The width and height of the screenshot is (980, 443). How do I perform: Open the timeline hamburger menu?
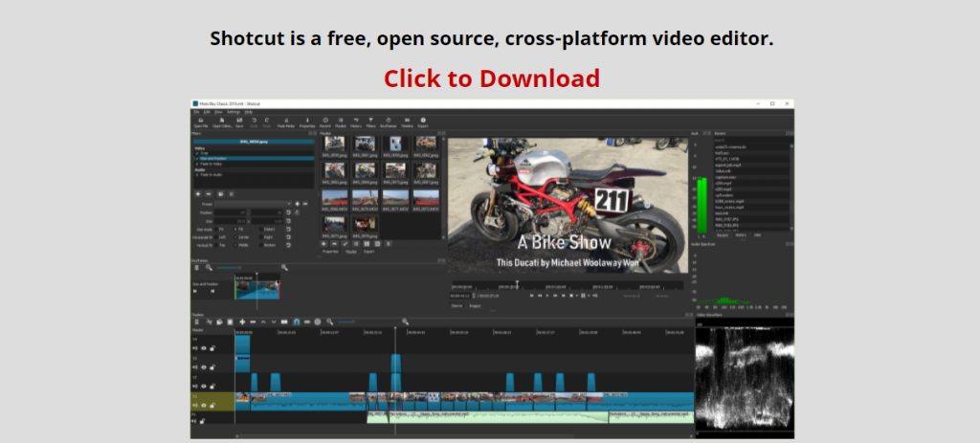click(197, 321)
